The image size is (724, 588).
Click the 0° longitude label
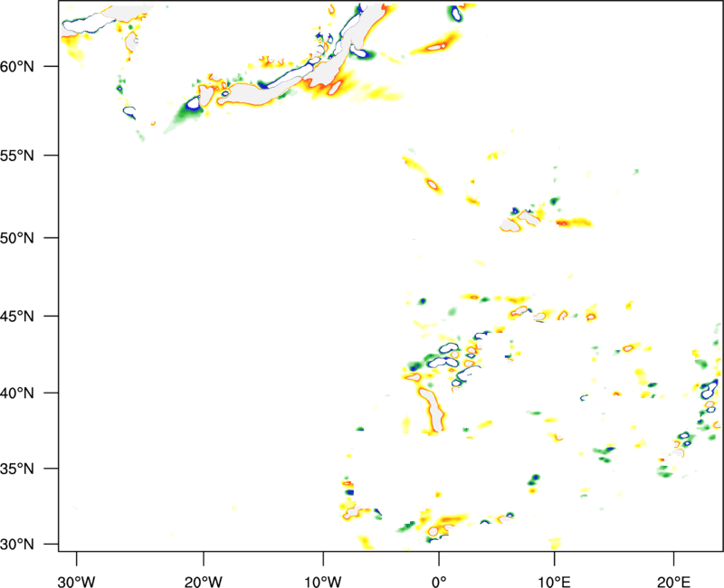coord(439,582)
